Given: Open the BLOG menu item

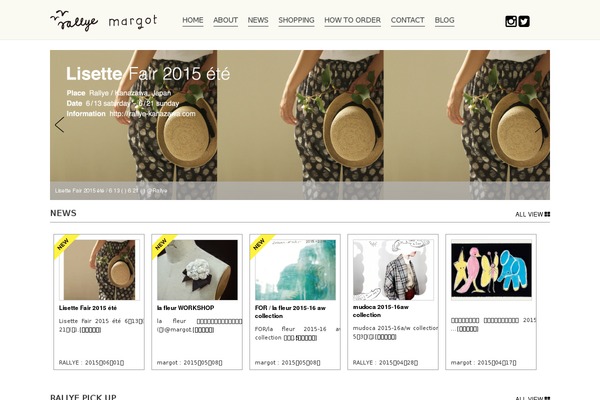Looking at the screenshot, I should pos(444,20).
